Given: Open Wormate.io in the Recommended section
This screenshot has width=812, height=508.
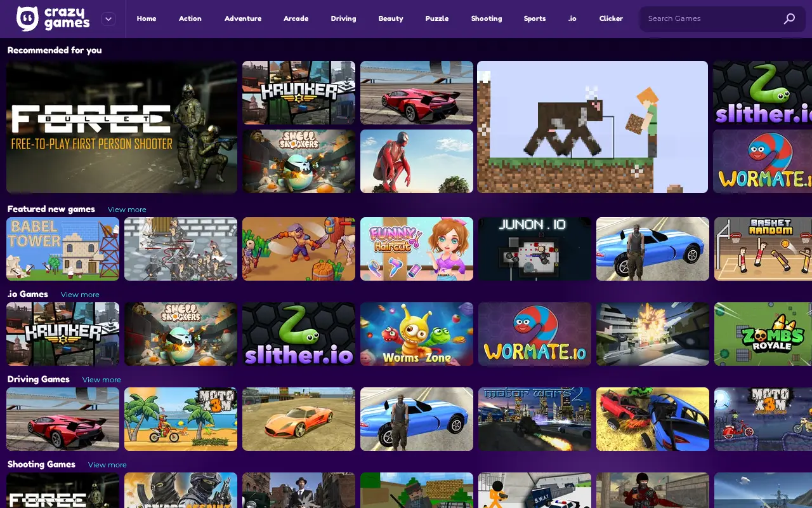Looking at the screenshot, I should pos(763,161).
